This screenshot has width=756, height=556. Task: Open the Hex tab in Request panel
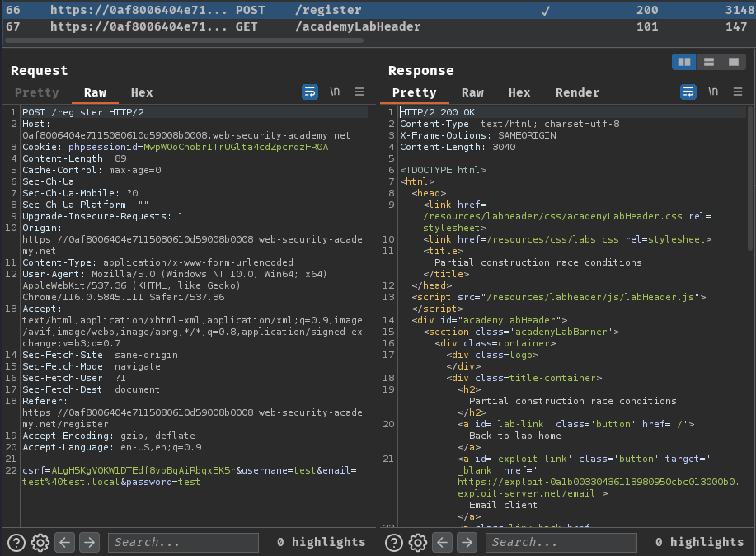(x=142, y=92)
